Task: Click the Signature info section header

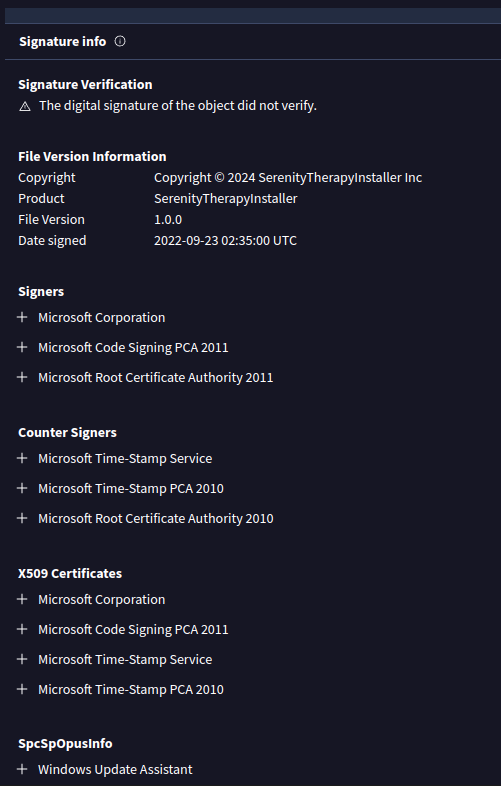Action: pos(63,41)
